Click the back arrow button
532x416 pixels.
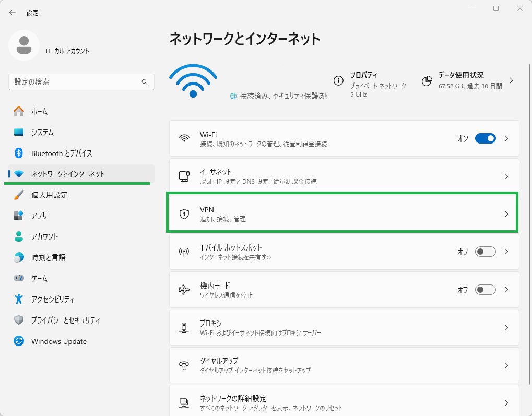[x=13, y=13]
